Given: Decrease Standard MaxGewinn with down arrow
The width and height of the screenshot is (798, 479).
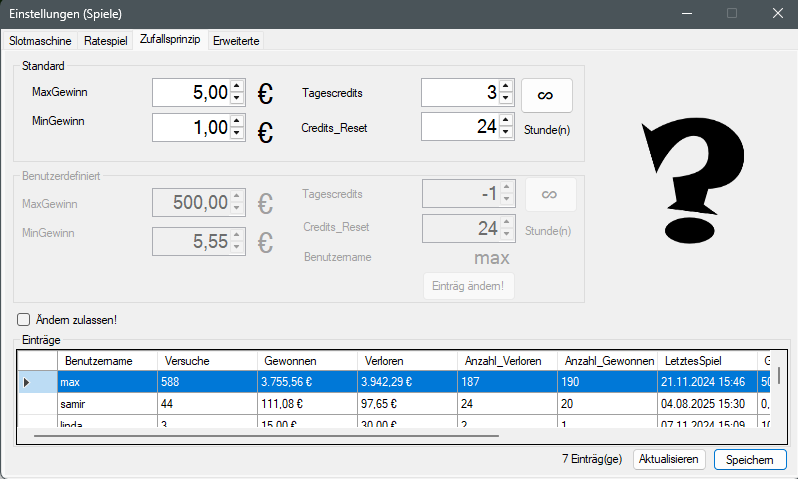Looking at the screenshot, I should pyautogui.click(x=237, y=98).
